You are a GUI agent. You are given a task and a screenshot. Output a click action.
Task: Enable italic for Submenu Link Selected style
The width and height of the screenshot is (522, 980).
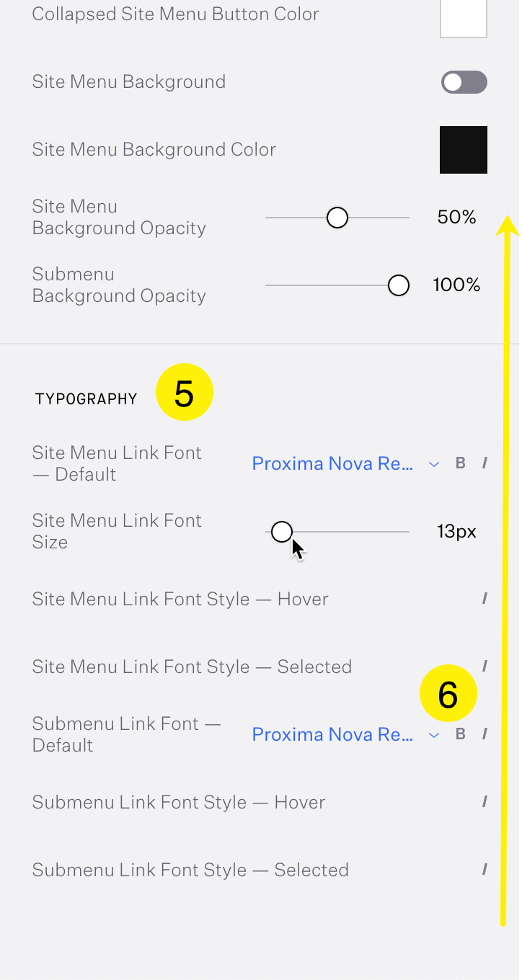[x=485, y=870]
